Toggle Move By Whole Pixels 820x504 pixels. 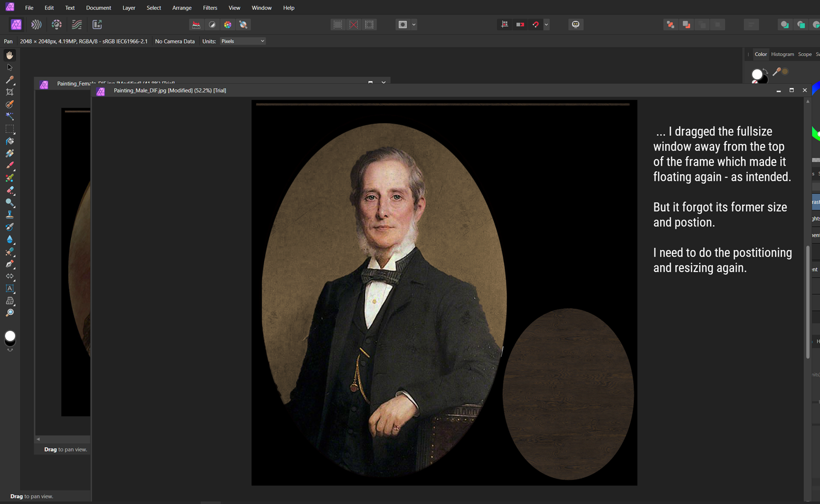(520, 24)
